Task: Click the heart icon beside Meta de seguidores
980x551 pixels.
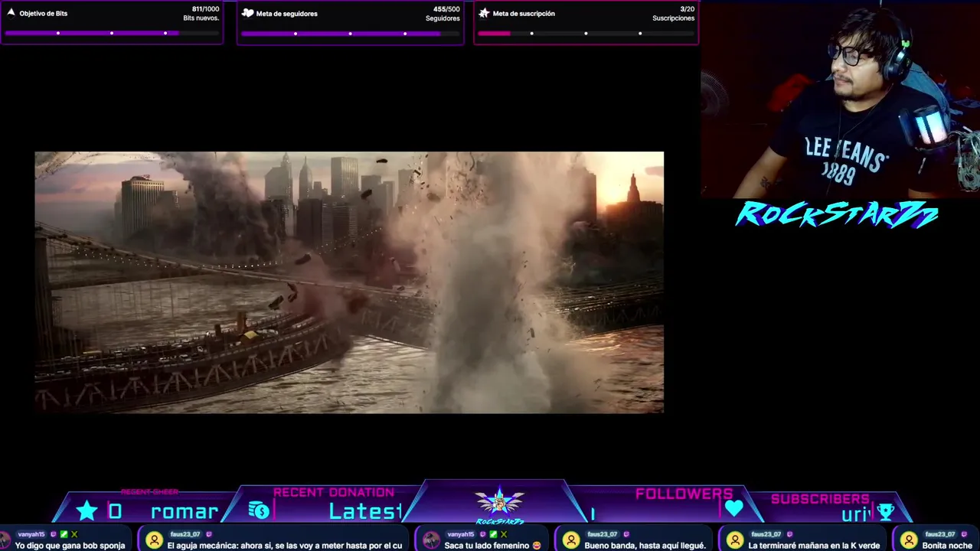Action: 247,13
